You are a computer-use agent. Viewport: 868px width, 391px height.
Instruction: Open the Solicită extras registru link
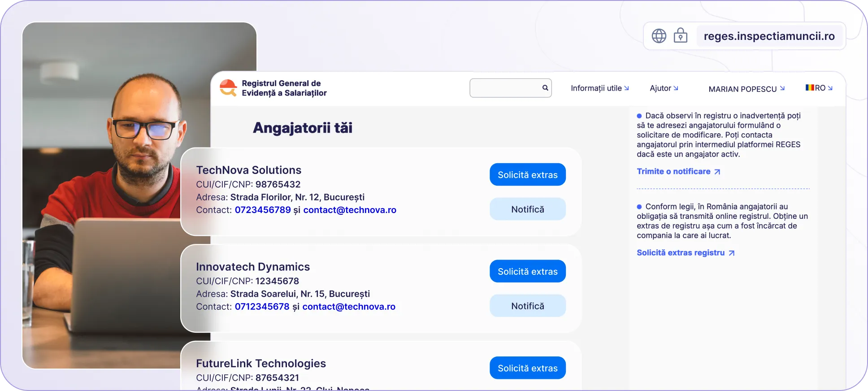pos(686,252)
